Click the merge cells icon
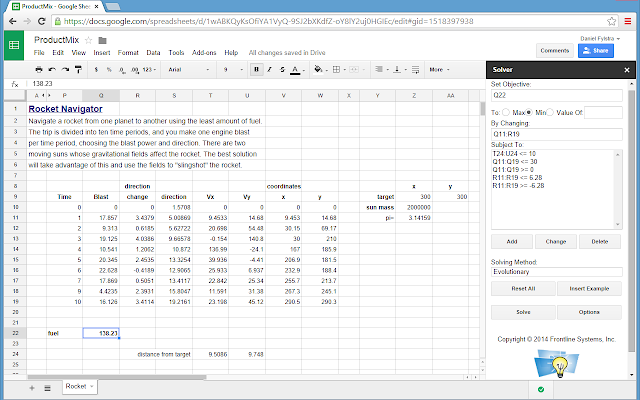 point(354,70)
